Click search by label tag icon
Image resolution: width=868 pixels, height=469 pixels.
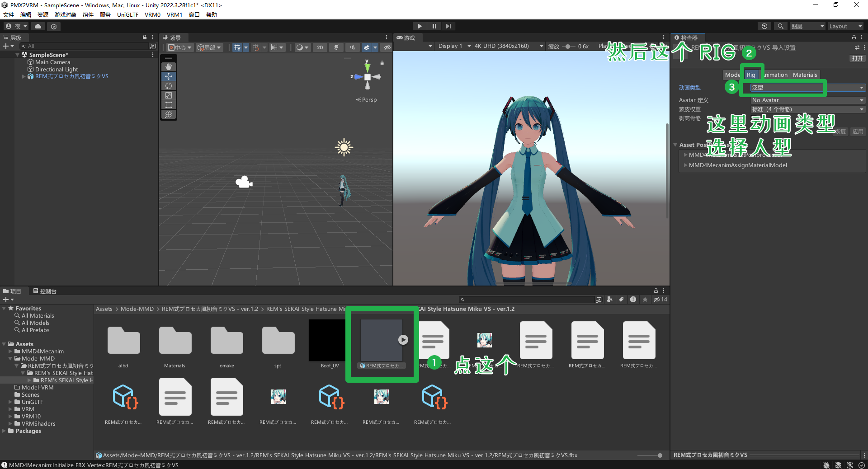point(622,300)
